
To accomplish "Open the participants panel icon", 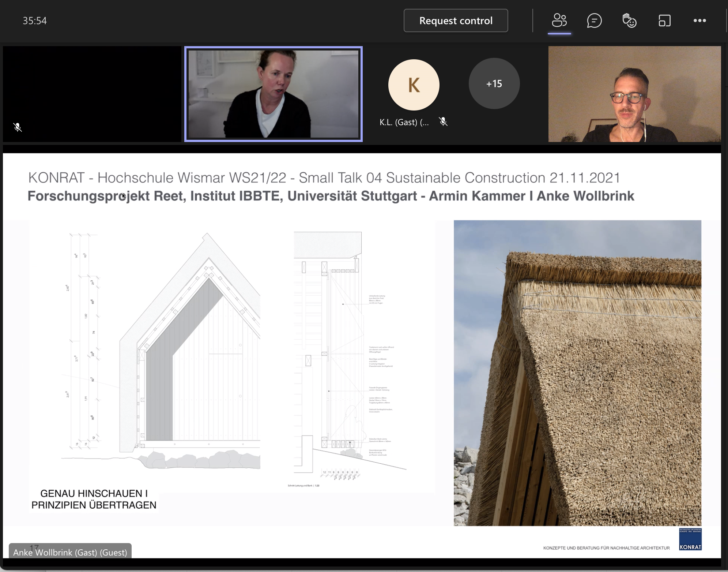I will click(x=559, y=20).
